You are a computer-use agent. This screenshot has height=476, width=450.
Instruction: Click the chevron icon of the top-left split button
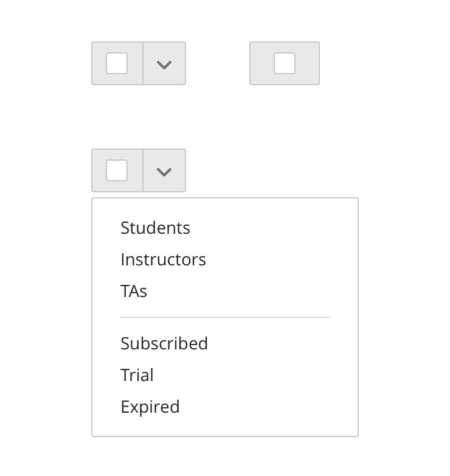(164, 64)
